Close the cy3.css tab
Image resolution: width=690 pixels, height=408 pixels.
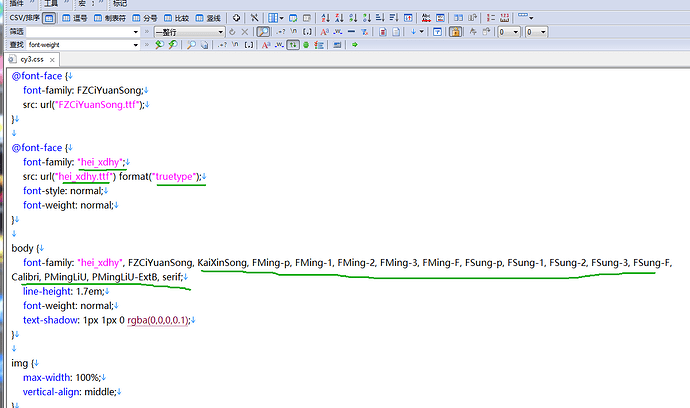point(52,60)
